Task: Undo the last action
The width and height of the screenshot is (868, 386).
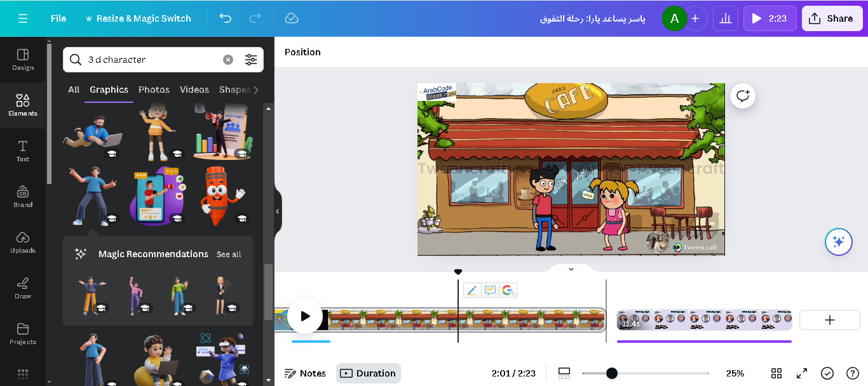Action: [x=226, y=18]
